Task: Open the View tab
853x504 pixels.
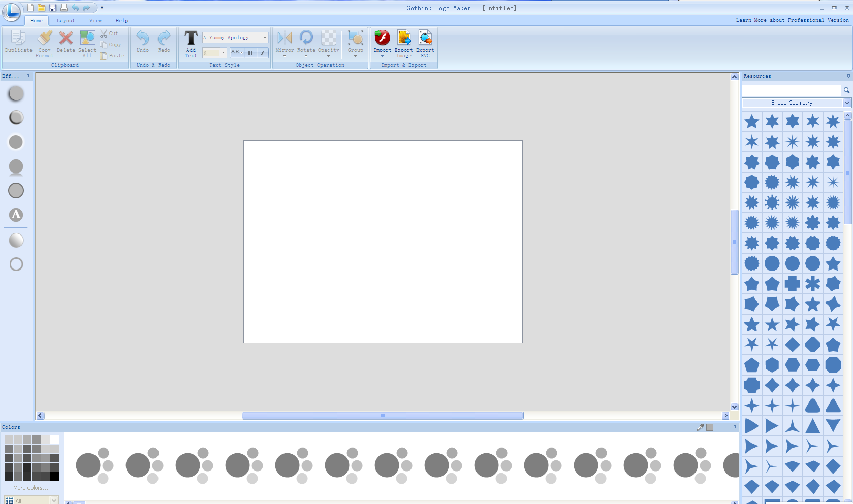Action: [96, 21]
